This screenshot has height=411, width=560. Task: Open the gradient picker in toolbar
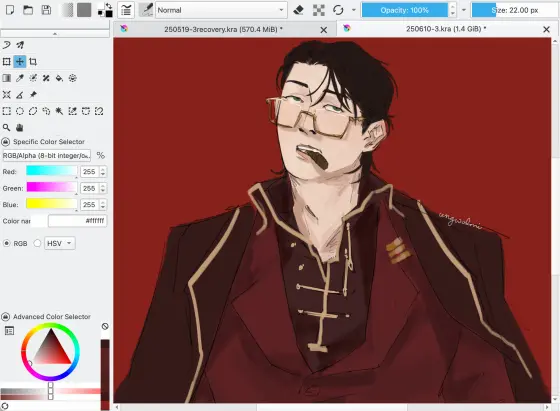(67, 10)
